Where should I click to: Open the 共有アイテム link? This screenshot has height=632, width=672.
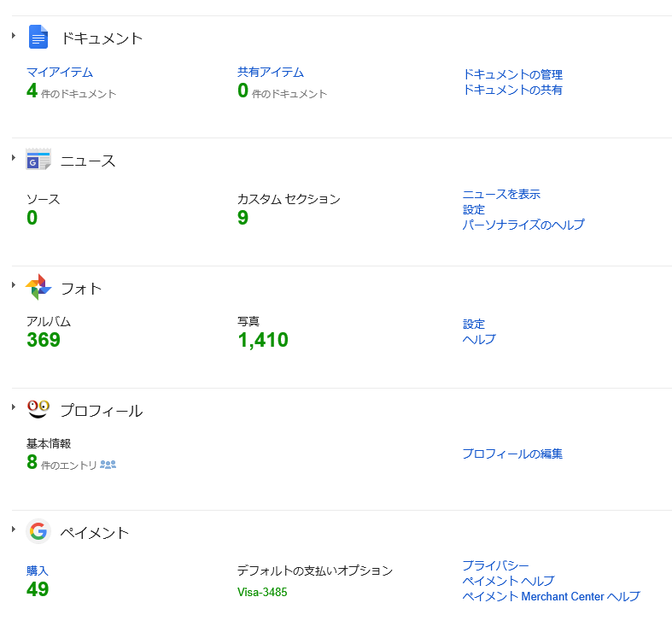point(270,73)
